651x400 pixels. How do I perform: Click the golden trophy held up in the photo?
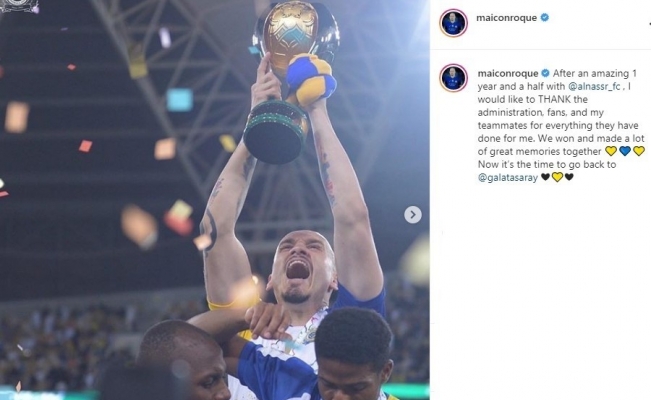tap(291, 81)
